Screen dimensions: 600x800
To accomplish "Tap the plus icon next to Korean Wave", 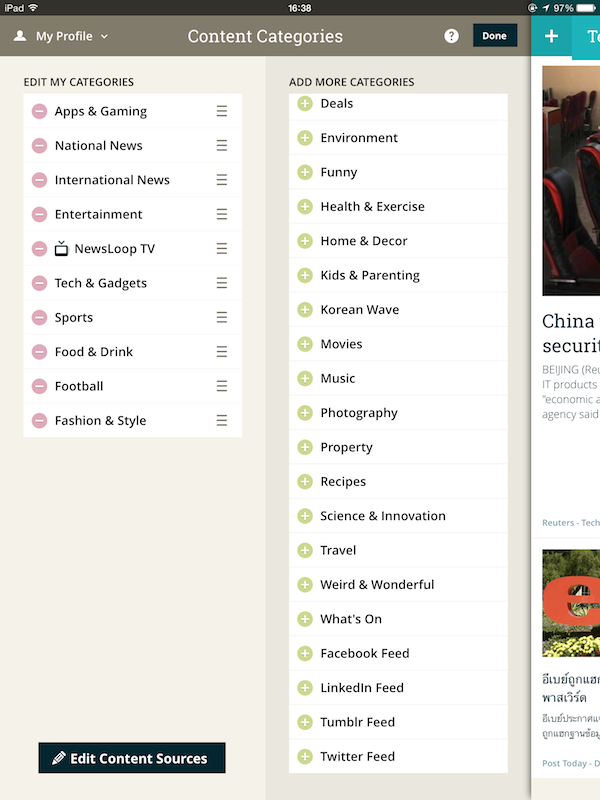I will click(305, 310).
